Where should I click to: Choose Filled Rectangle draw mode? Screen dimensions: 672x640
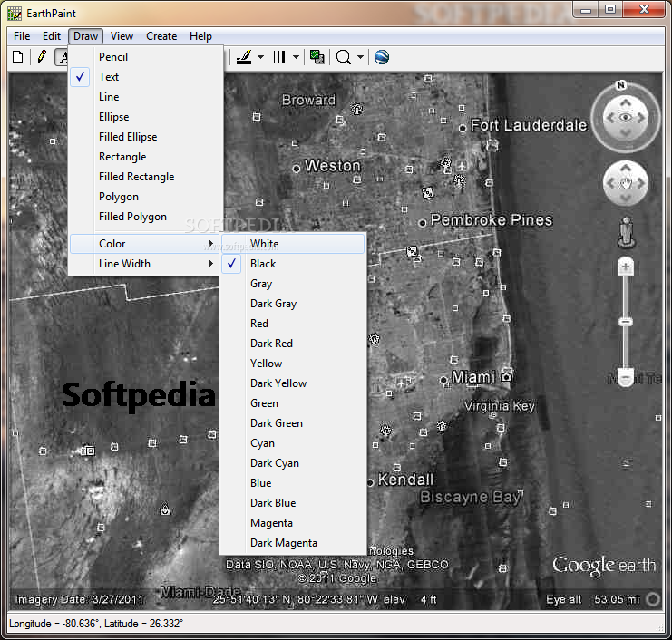(146, 177)
